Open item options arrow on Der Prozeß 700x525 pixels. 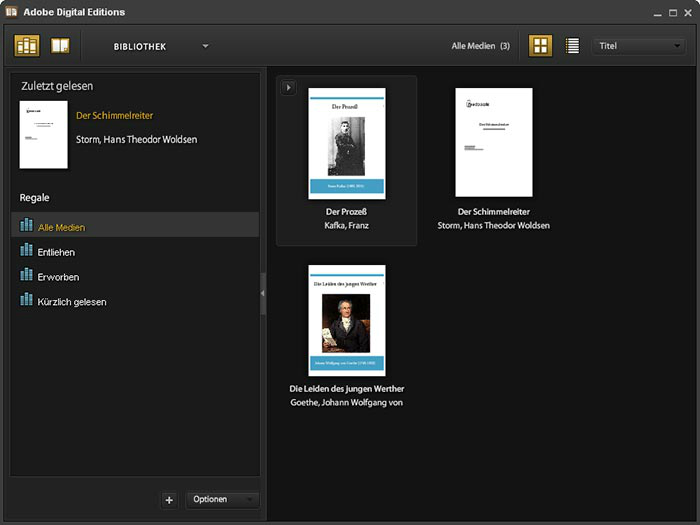coord(288,88)
